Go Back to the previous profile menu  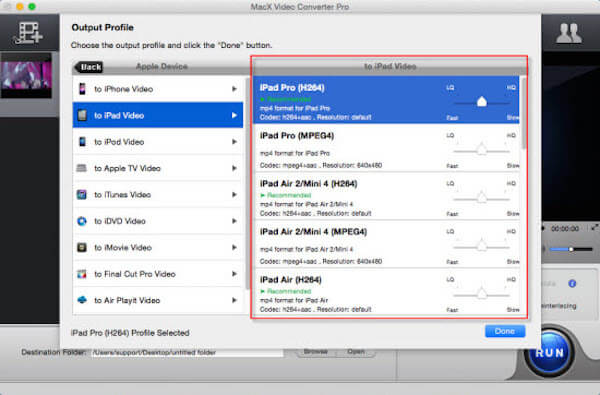pyautogui.click(x=89, y=67)
